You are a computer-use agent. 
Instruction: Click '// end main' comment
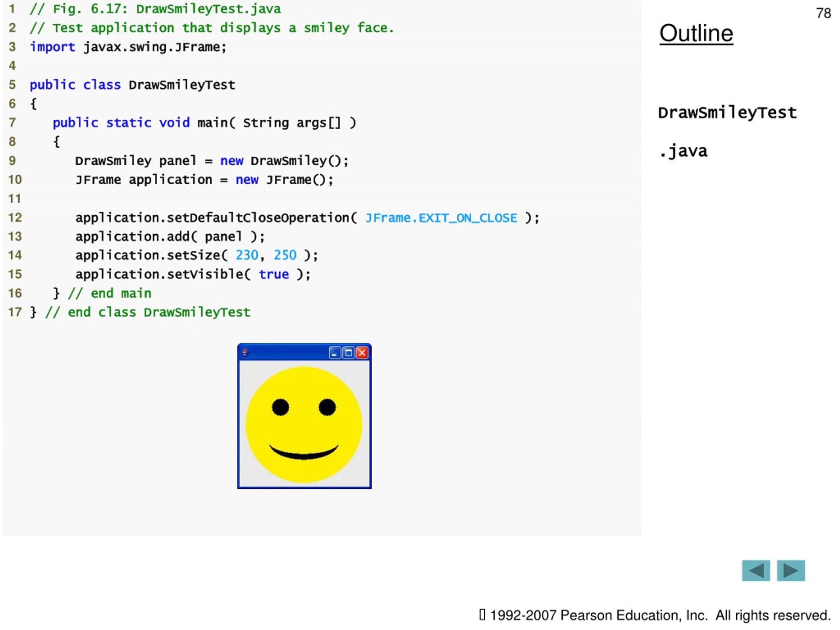[110, 293]
